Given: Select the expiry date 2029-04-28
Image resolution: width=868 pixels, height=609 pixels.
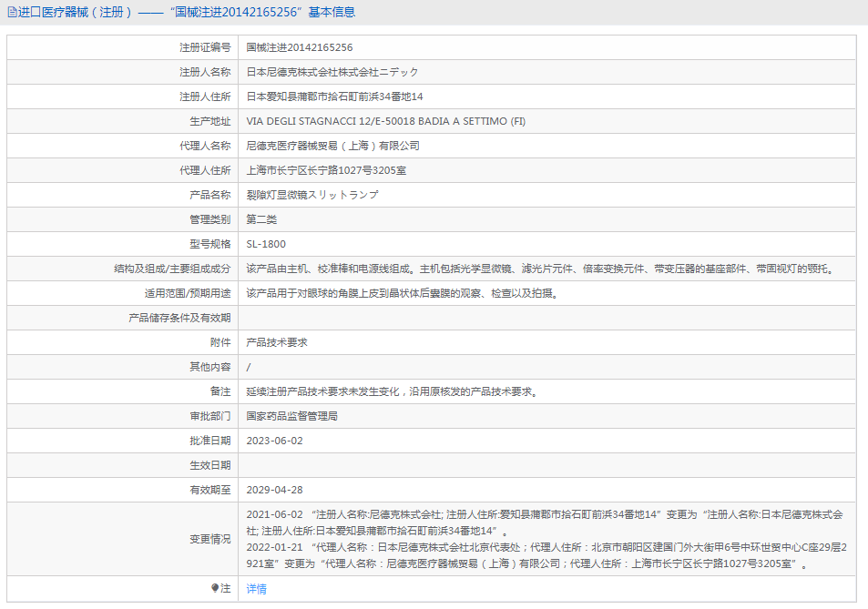Looking at the screenshot, I should point(274,490).
